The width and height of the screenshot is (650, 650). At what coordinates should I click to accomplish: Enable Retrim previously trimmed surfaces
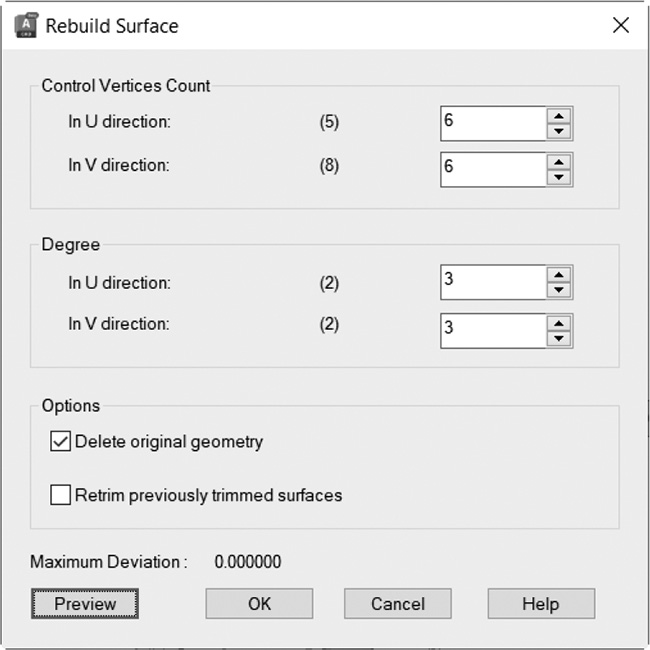60,495
